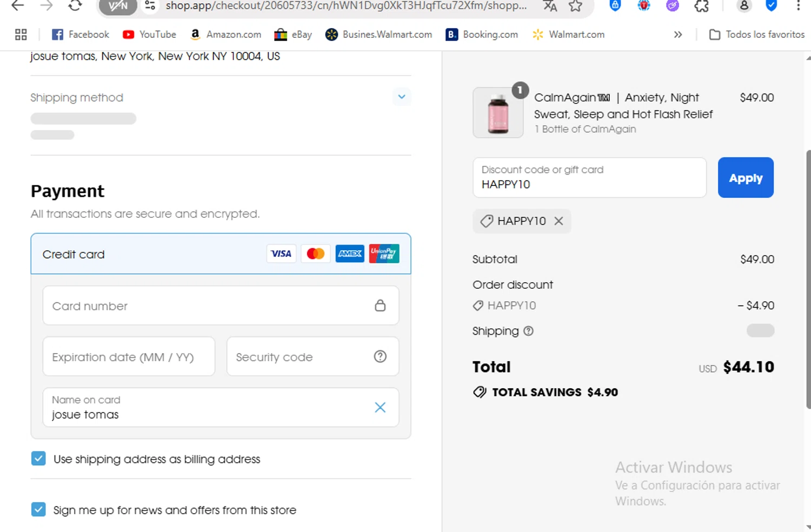
Task: Open the eBay bookmark
Action: [293, 35]
